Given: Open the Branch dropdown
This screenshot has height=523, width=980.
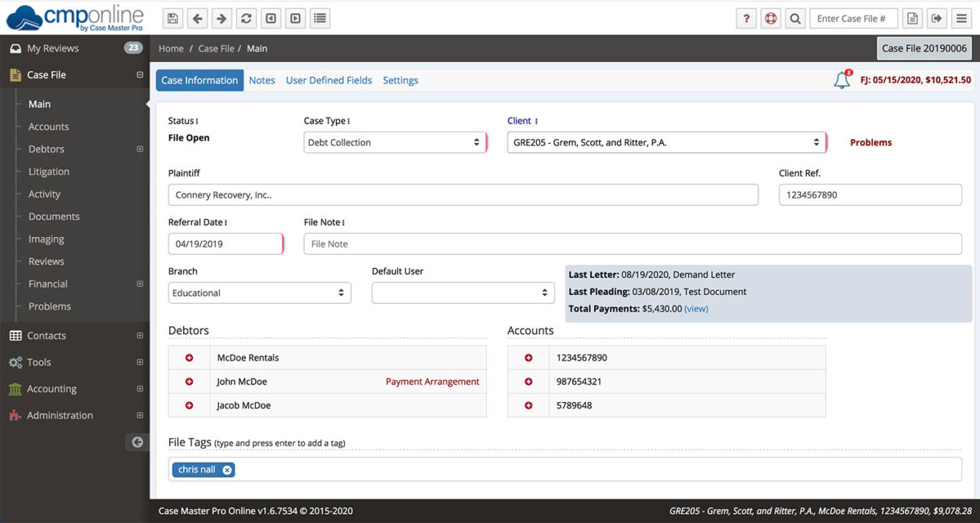Looking at the screenshot, I should click(x=260, y=293).
